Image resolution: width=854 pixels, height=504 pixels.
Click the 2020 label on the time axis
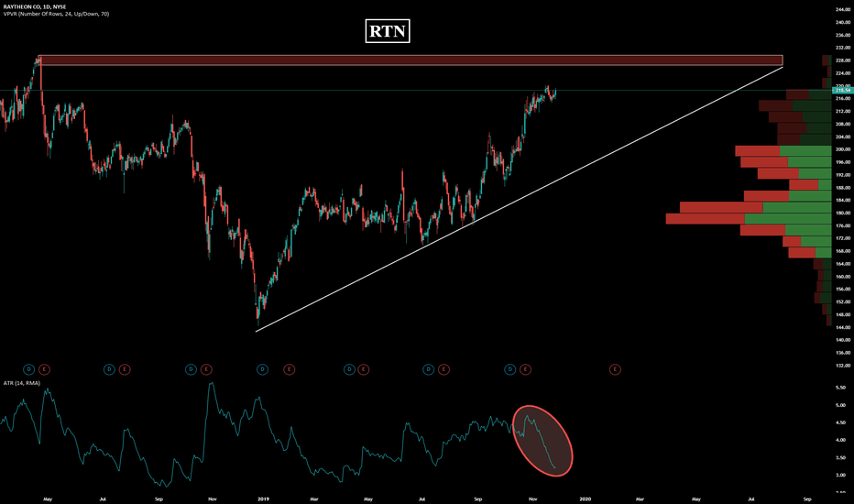[585, 499]
